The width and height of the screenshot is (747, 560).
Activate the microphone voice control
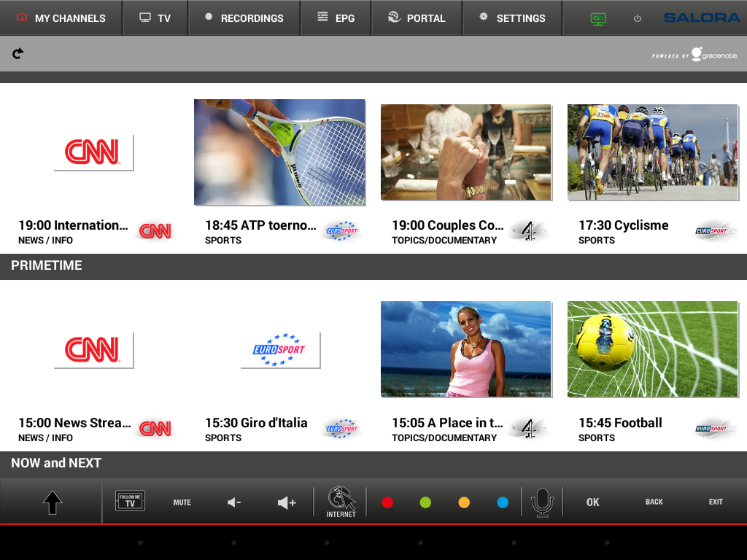542,502
